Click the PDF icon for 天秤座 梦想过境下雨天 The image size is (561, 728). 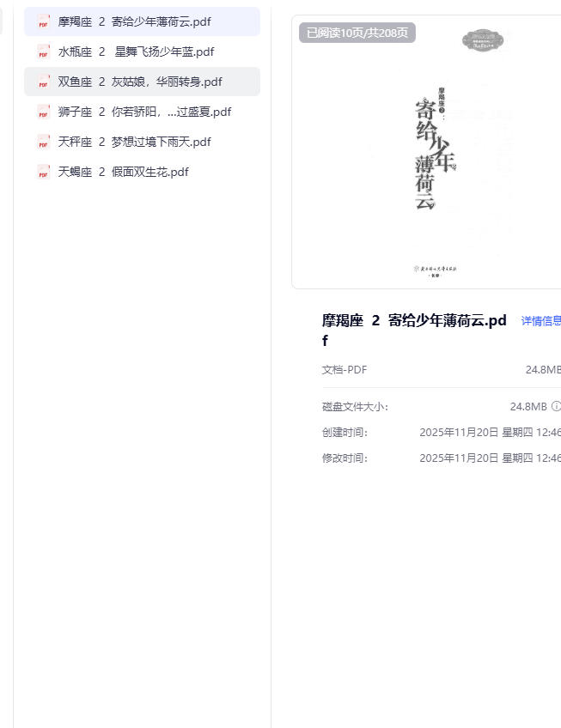tap(43, 143)
